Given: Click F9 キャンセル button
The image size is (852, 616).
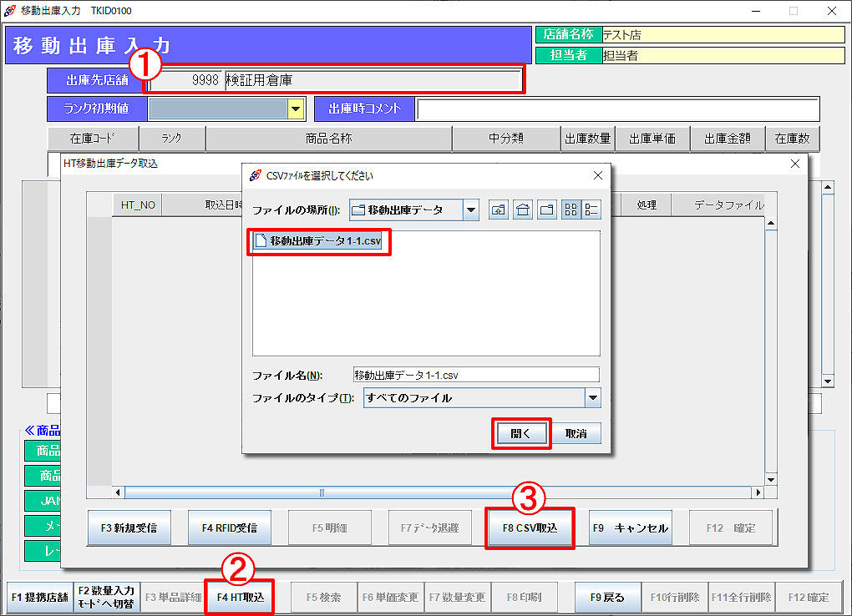Looking at the screenshot, I should click(x=631, y=528).
